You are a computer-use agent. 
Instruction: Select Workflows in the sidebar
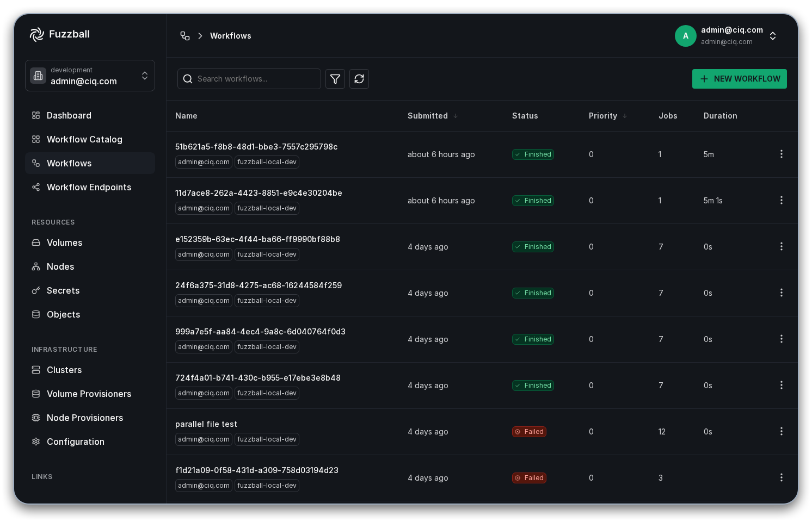(90, 163)
